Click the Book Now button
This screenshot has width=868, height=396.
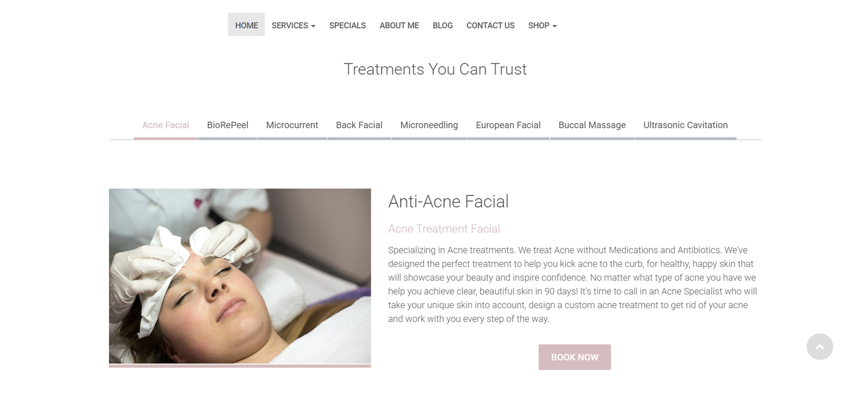(575, 357)
